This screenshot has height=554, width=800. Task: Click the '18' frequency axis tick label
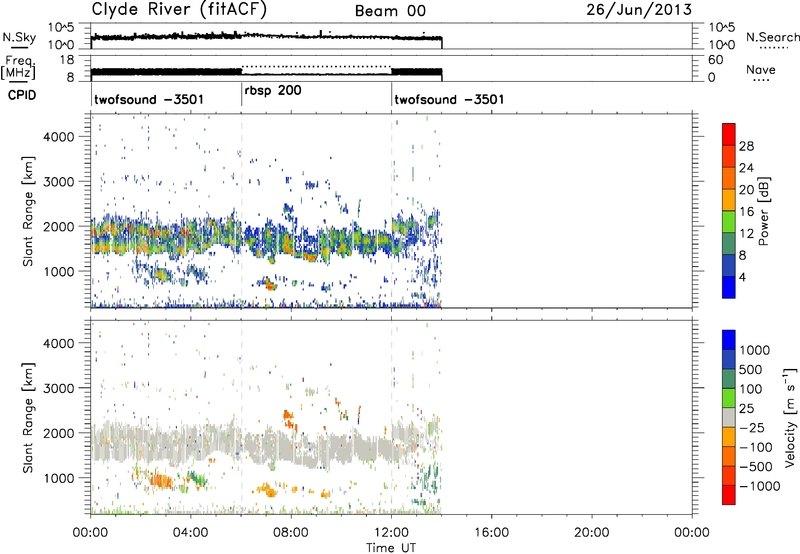[68, 60]
